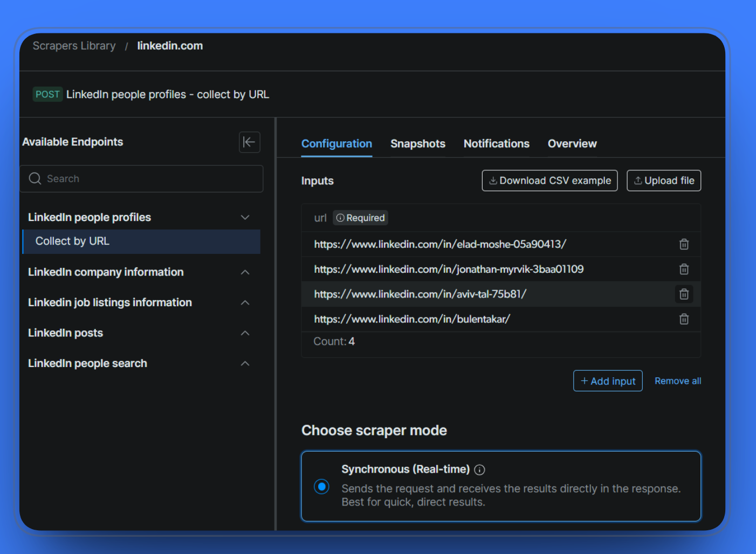Collapse the LinkedIn people profiles section
The height and width of the screenshot is (554, 756).
245,217
